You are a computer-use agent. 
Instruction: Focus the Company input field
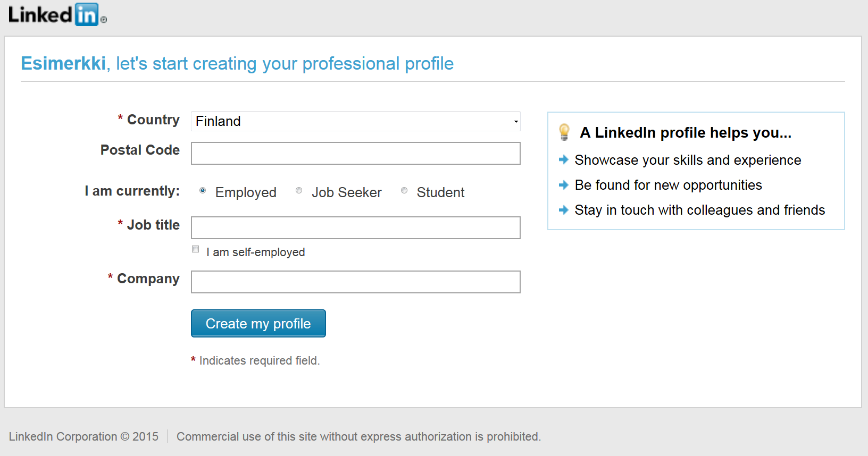[356, 282]
